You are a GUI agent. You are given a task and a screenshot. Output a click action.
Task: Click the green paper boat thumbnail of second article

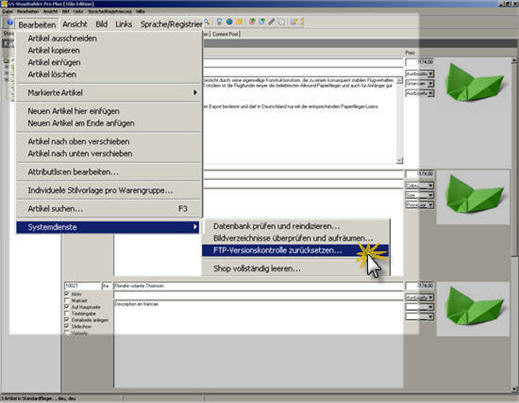473,197
